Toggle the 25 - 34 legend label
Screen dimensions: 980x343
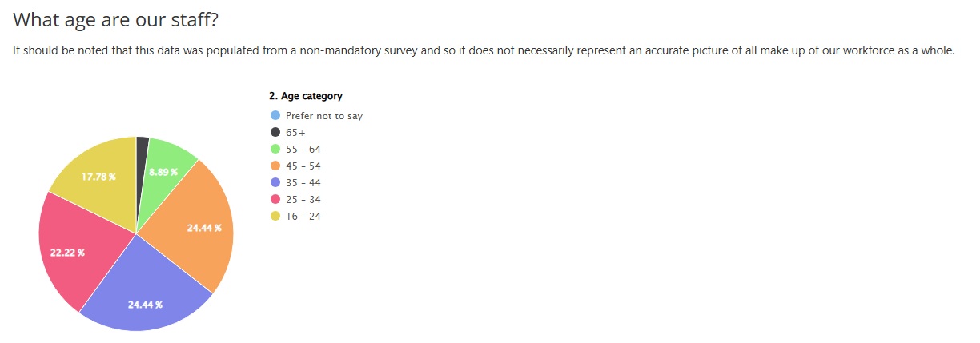(303, 200)
